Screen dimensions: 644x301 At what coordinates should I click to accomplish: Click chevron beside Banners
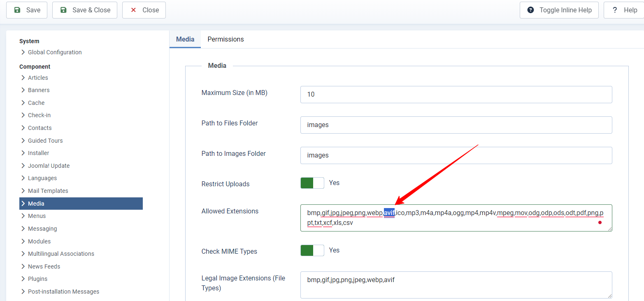[23, 90]
